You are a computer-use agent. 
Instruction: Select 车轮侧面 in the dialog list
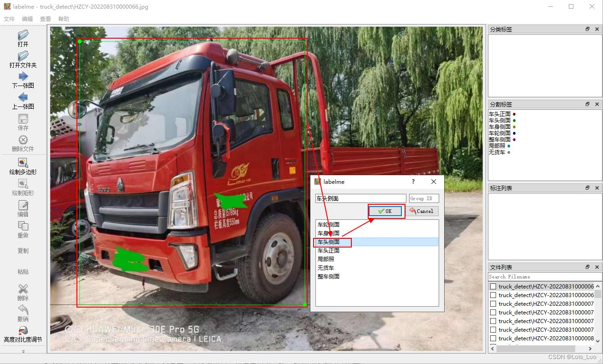[x=377, y=224]
